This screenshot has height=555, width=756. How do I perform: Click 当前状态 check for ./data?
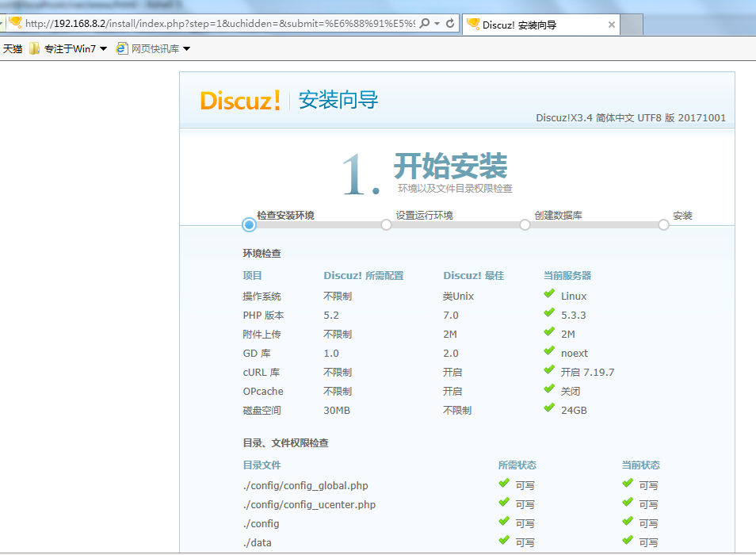628,541
